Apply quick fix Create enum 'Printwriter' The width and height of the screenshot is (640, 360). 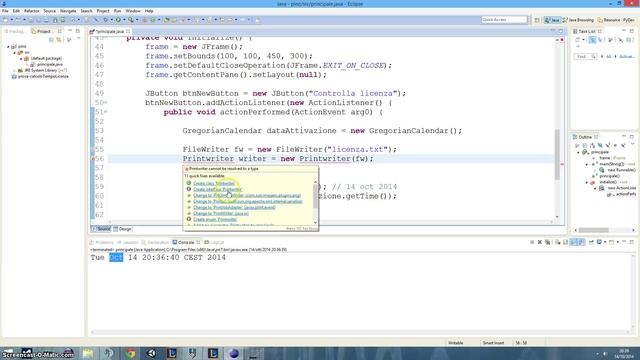[215, 220]
